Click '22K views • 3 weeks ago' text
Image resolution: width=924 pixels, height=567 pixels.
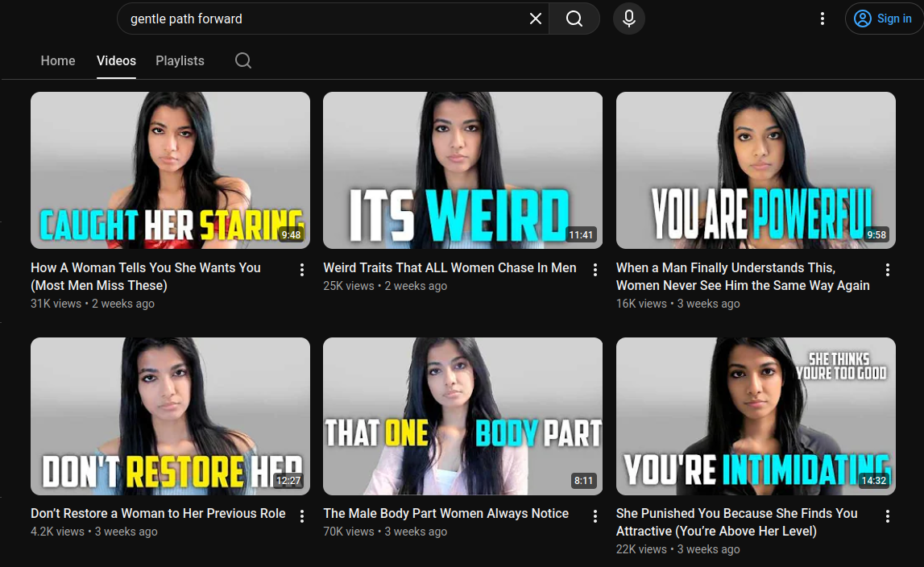click(677, 549)
